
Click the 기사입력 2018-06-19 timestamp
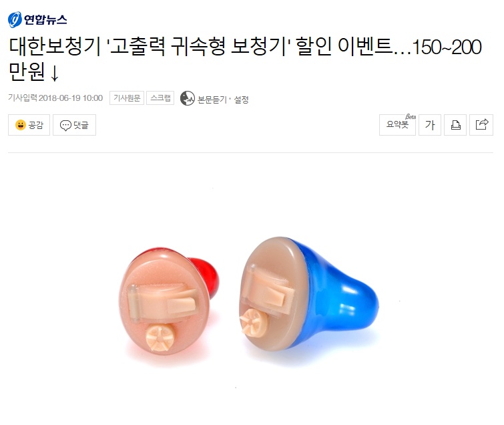click(55, 98)
